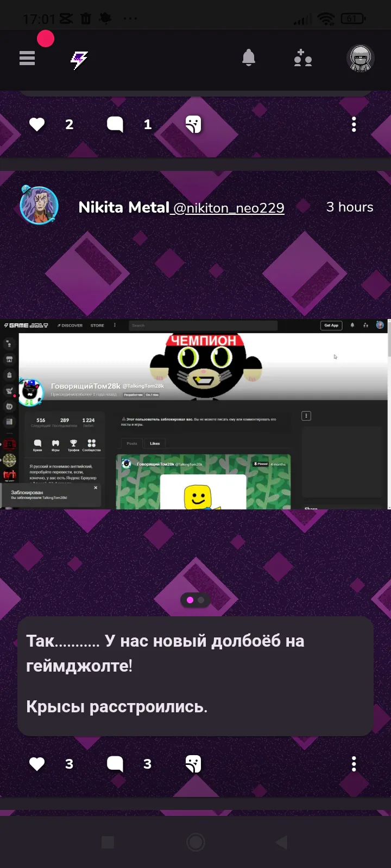Tap the like count '2' on upper post
The image size is (391, 868).
coord(69,125)
